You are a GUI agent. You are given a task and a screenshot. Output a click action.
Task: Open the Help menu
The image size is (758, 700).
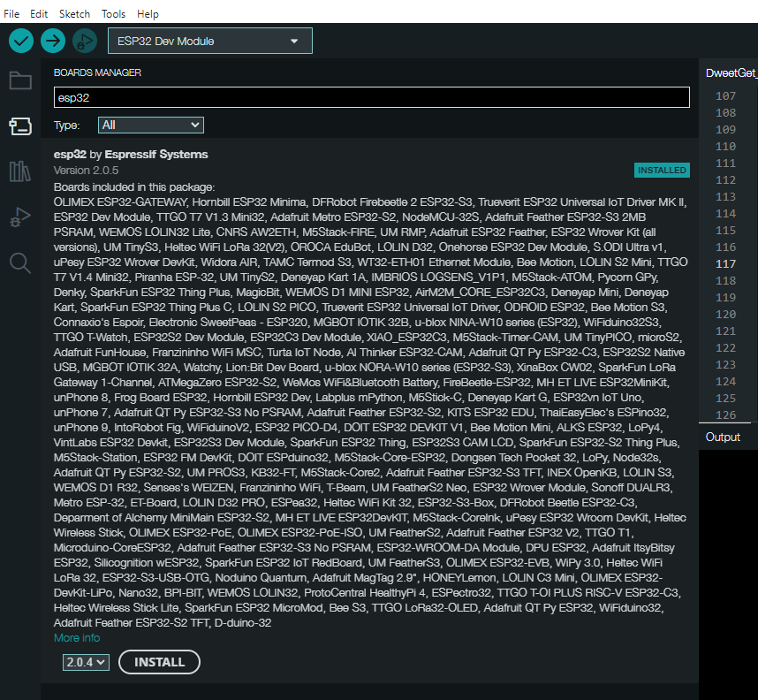click(x=148, y=14)
